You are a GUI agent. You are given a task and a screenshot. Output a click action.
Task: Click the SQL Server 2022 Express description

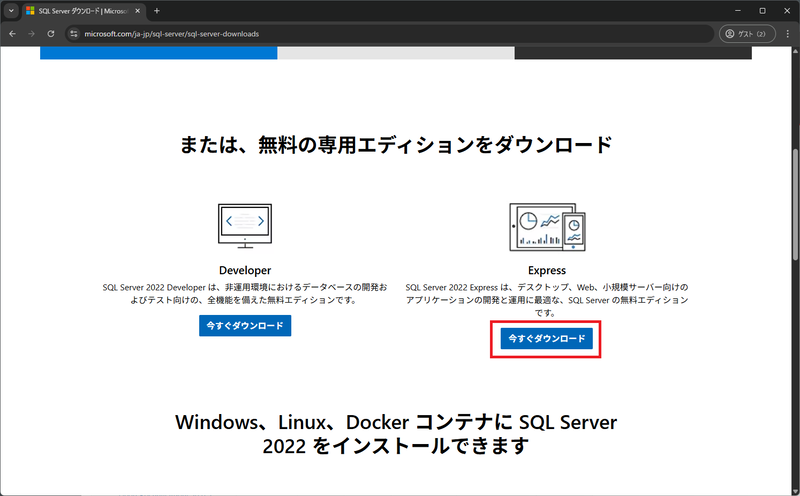(547, 300)
